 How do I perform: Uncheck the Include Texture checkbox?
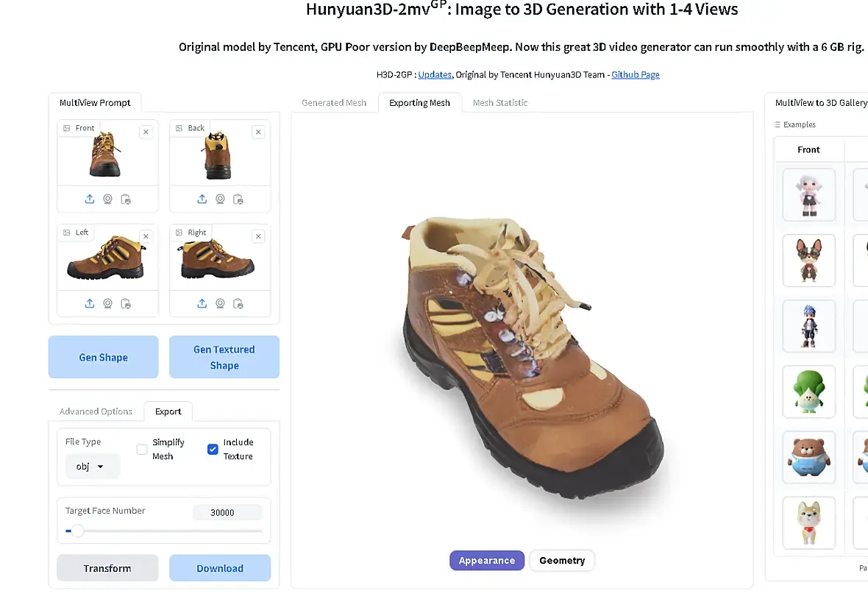(x=213, y=449)
